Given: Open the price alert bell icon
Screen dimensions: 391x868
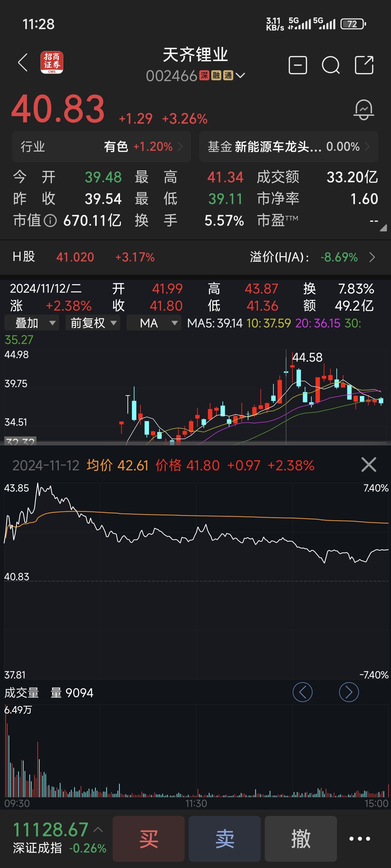Looking at the screenshot, I should click(364, 110).
